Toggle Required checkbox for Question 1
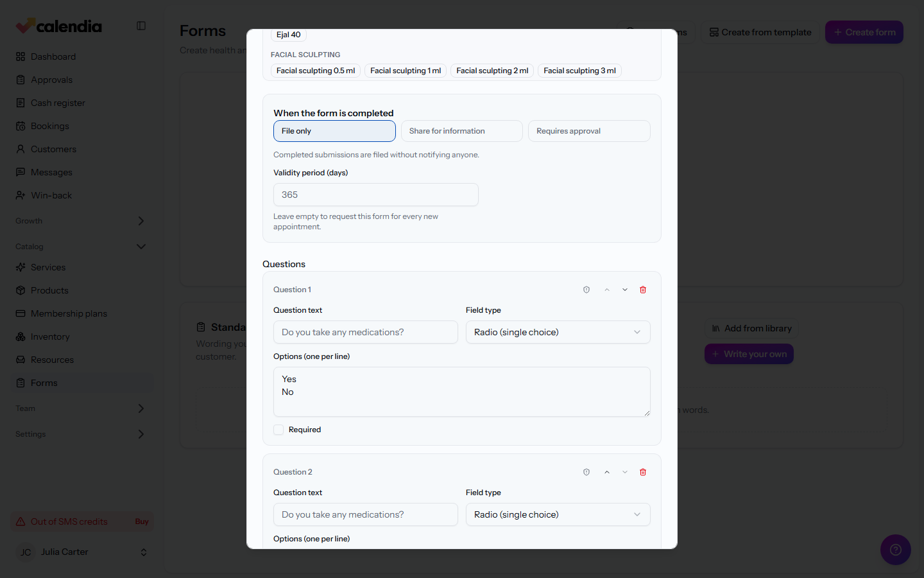Viewport: 924px width, 578px height. [278, 430]
